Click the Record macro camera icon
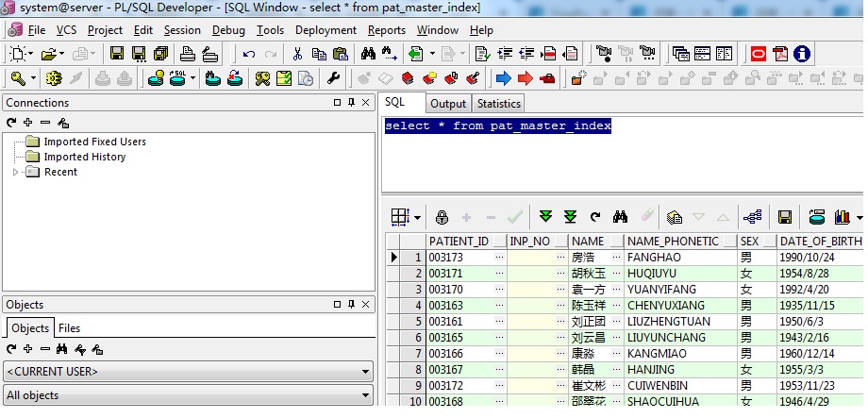Screen dimensions: 868x418 click(604, 54)
